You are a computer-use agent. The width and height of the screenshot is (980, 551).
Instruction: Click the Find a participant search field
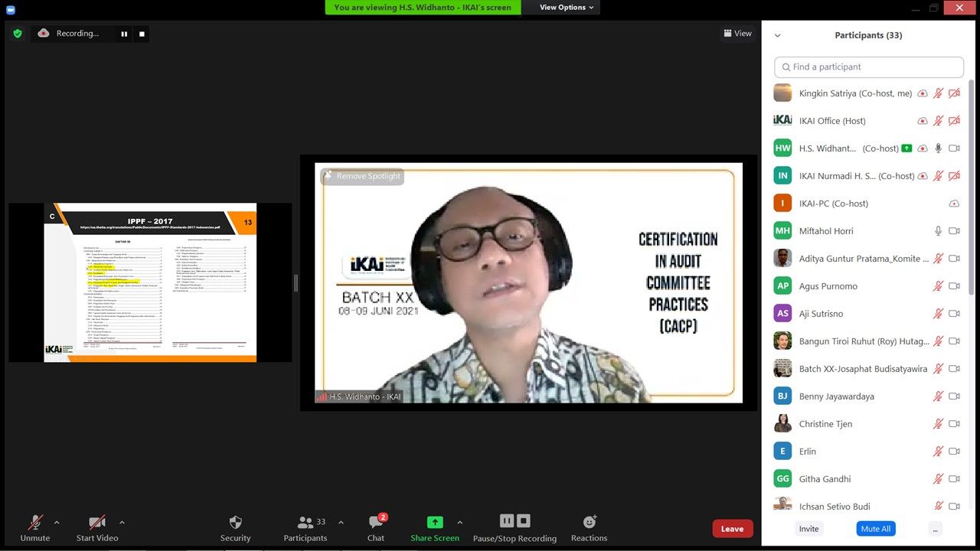869,67
